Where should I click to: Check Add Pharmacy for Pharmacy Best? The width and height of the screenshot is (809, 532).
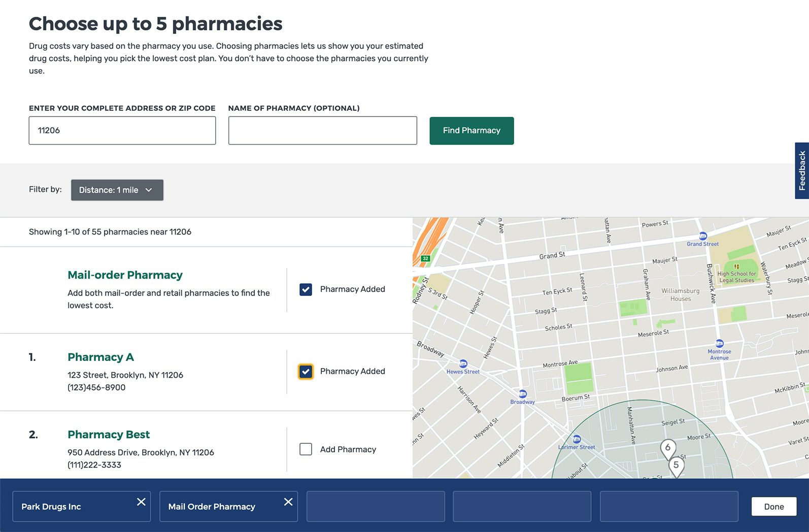[x=306, y=449]
